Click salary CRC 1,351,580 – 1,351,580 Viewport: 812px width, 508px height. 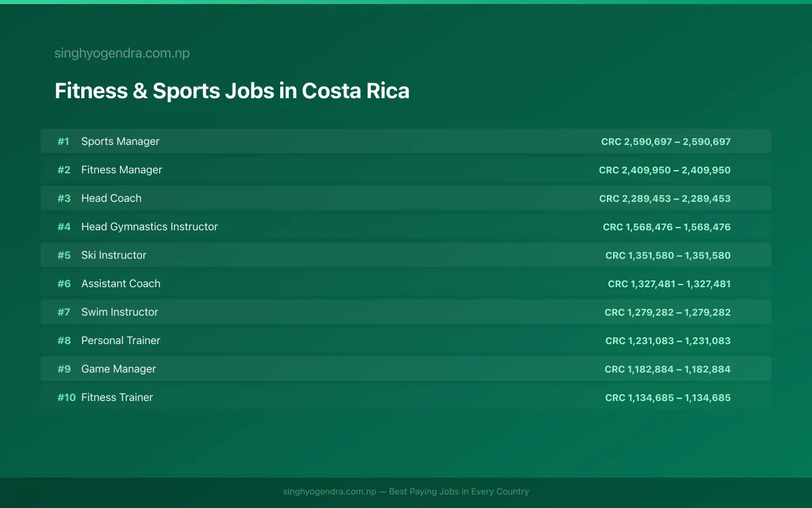[x=668, y=255]
